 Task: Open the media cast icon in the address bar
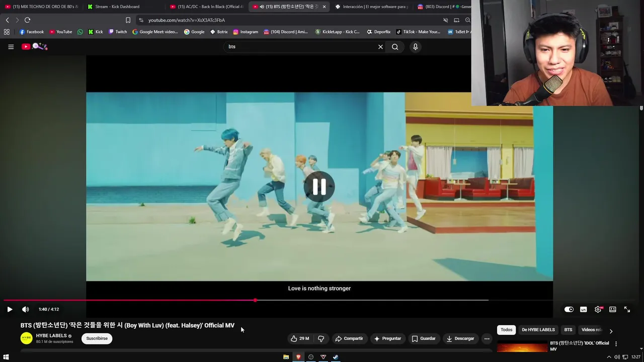point(456,20)
